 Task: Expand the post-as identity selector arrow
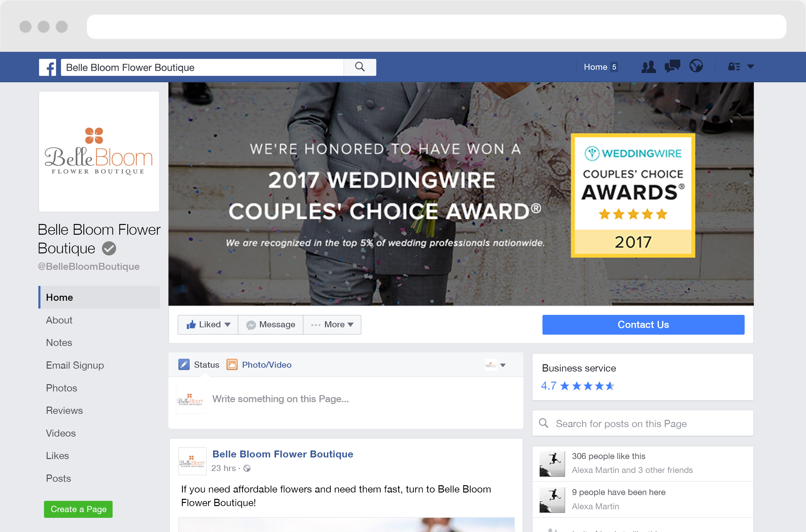point(503,366)
